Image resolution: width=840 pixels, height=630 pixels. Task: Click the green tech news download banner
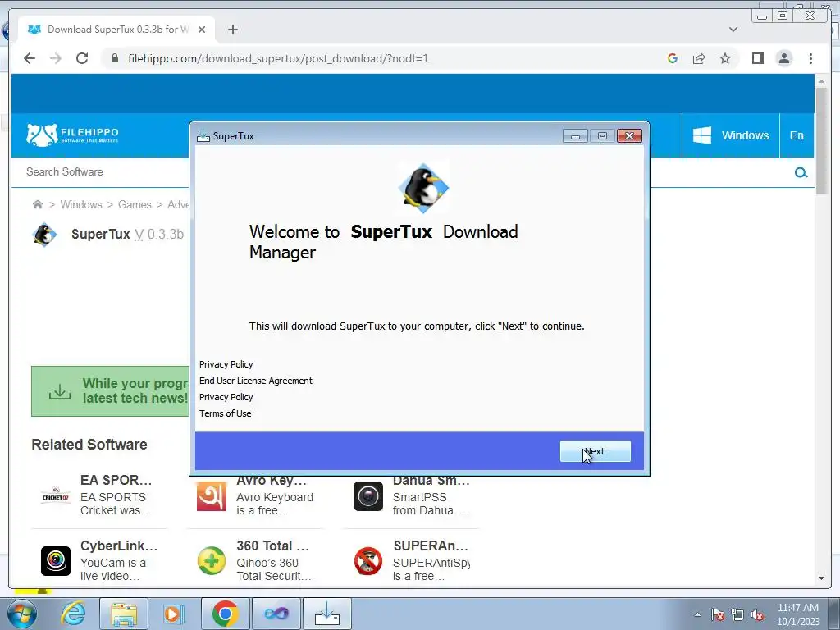(x=110, y=391)
